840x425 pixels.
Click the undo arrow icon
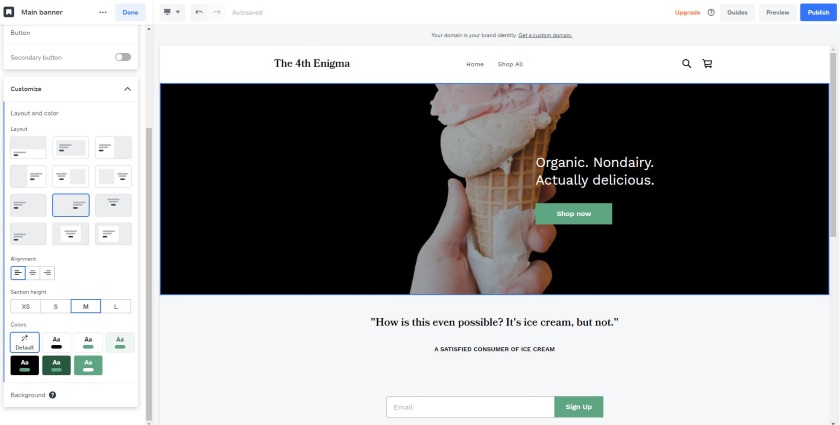point(199,12)
